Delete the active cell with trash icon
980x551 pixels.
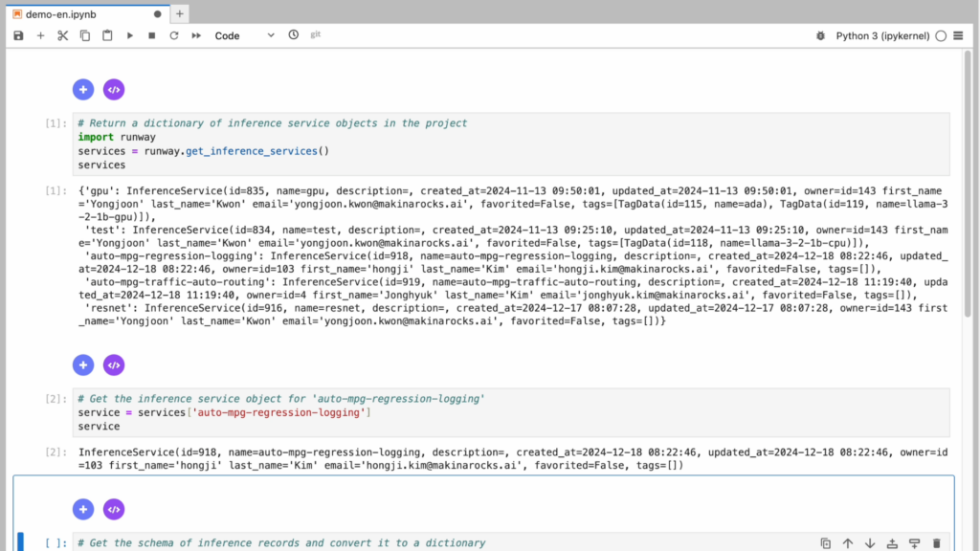tap(937, 543)
